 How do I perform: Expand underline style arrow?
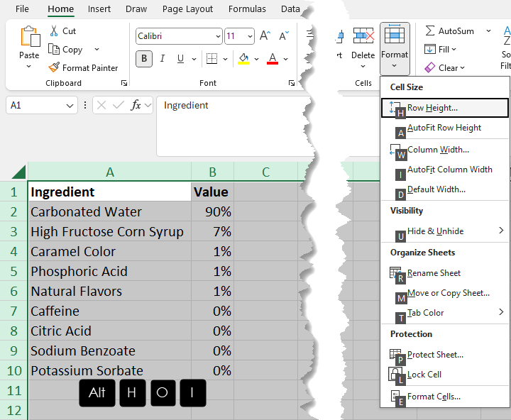pyautogui.click(x=194, y=59)
